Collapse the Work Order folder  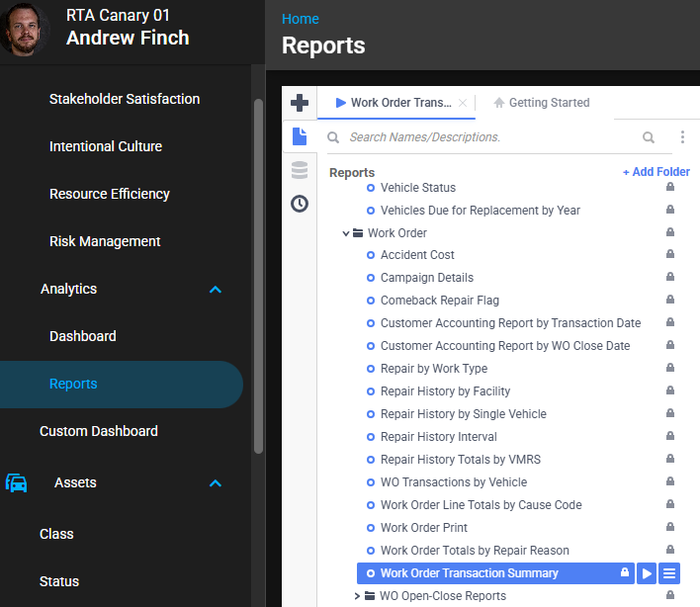click(346, 233)
